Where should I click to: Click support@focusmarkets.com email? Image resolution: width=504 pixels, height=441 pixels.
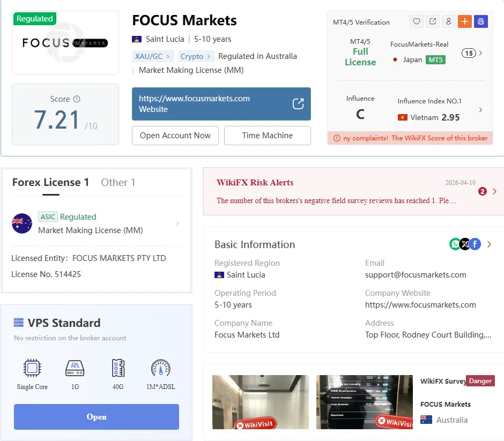(416, 275)
